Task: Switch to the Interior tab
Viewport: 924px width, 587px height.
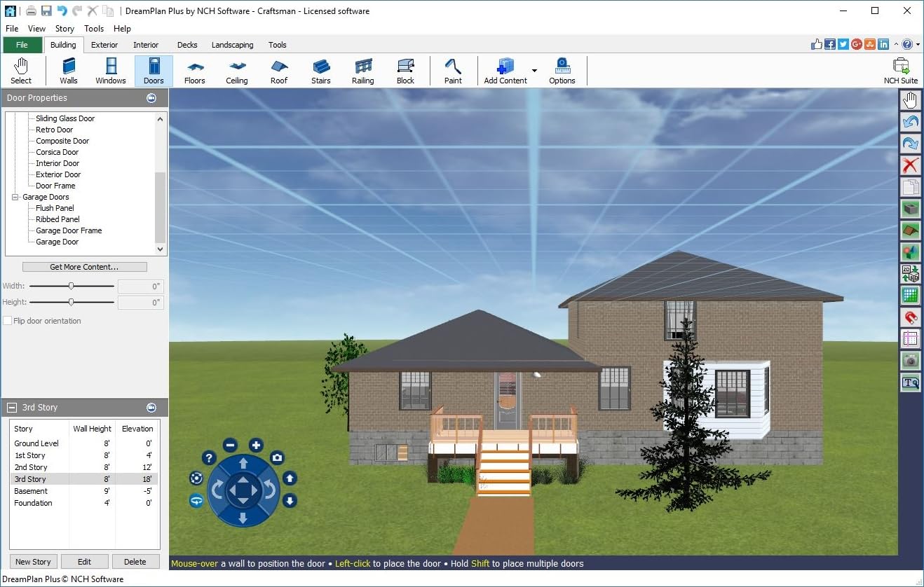Action: (146, 45)
